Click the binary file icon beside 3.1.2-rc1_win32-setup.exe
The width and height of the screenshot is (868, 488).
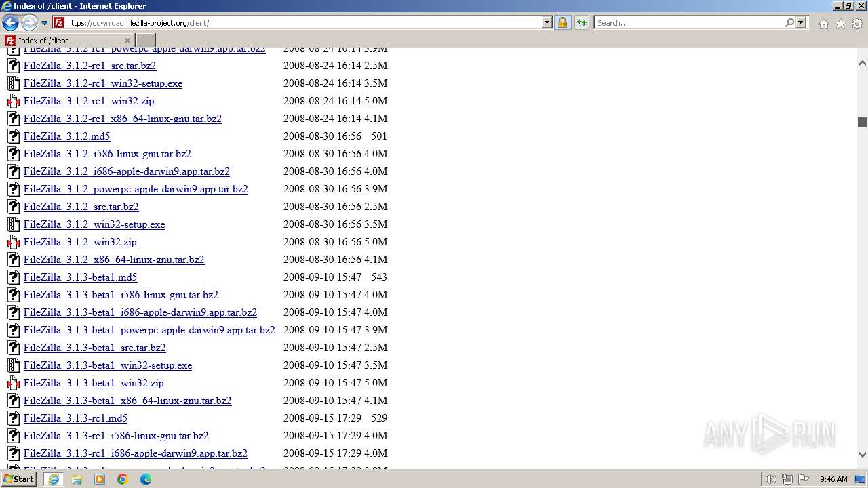[x=14, y=83]
